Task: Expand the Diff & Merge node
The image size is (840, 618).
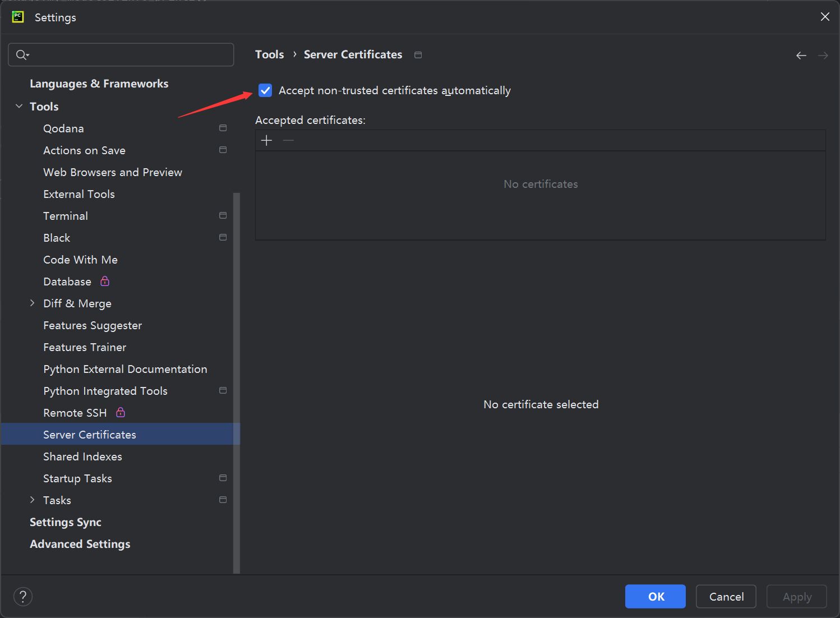Action: (x=32, y=303)
